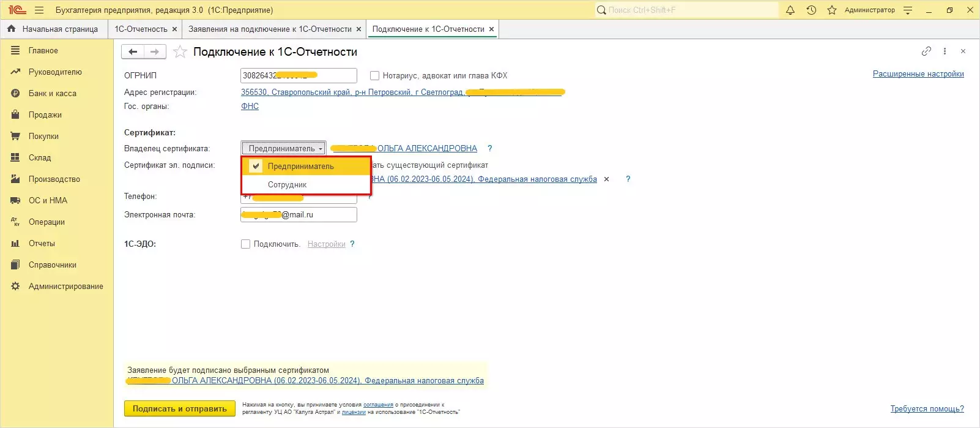Open registration address link
The height and width of the screenshot is (428, 980).
403,92
